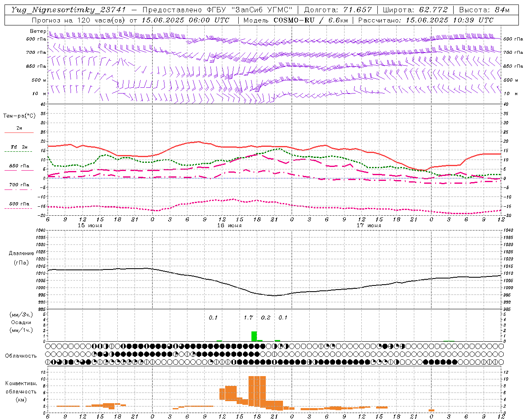Click the station title Yug_Nignesortimky_23741
Viewport: 525px width, 420px height.
tap(68, 10)
